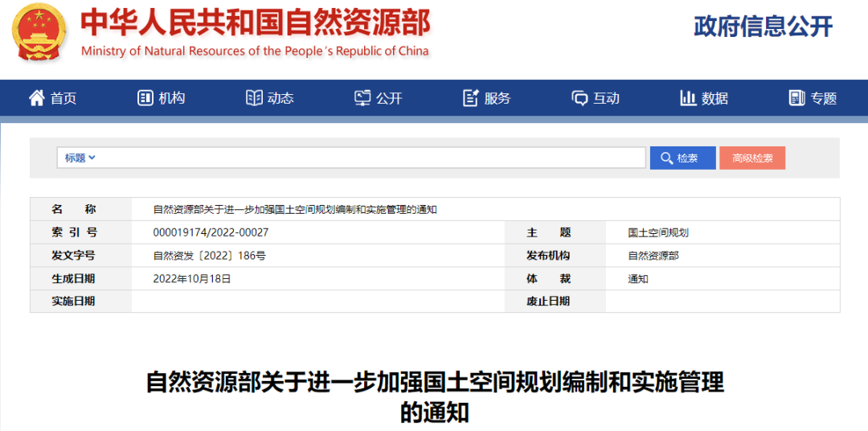Click the magnifier icon in search button
868x431 pixels.
(x=666, y=158)
